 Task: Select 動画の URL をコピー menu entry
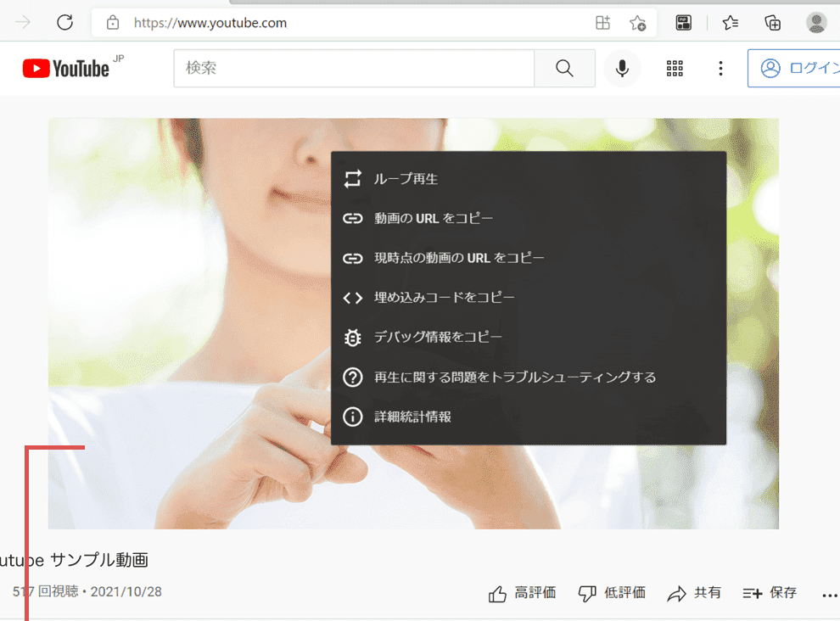(433, 218)
